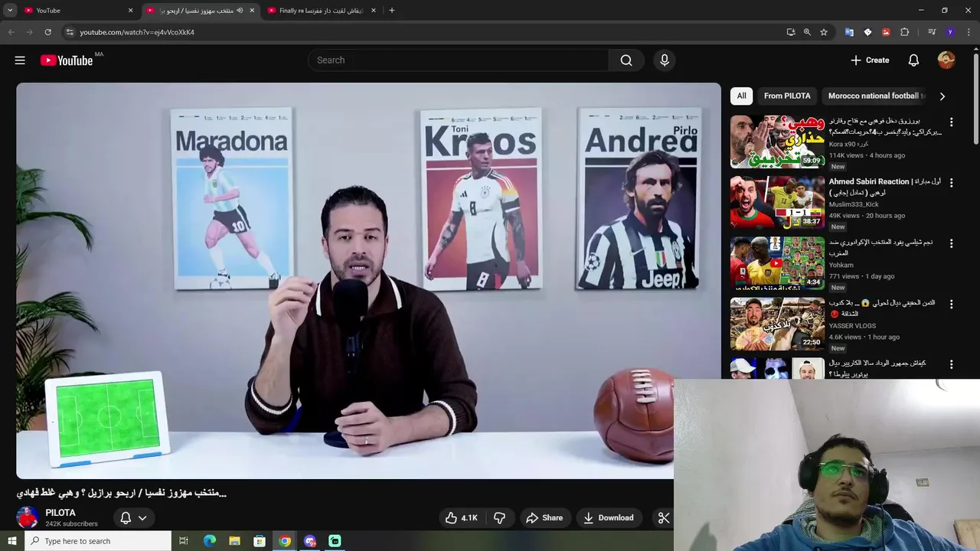Open the Yohkam video thumbnail

point(777,262)
